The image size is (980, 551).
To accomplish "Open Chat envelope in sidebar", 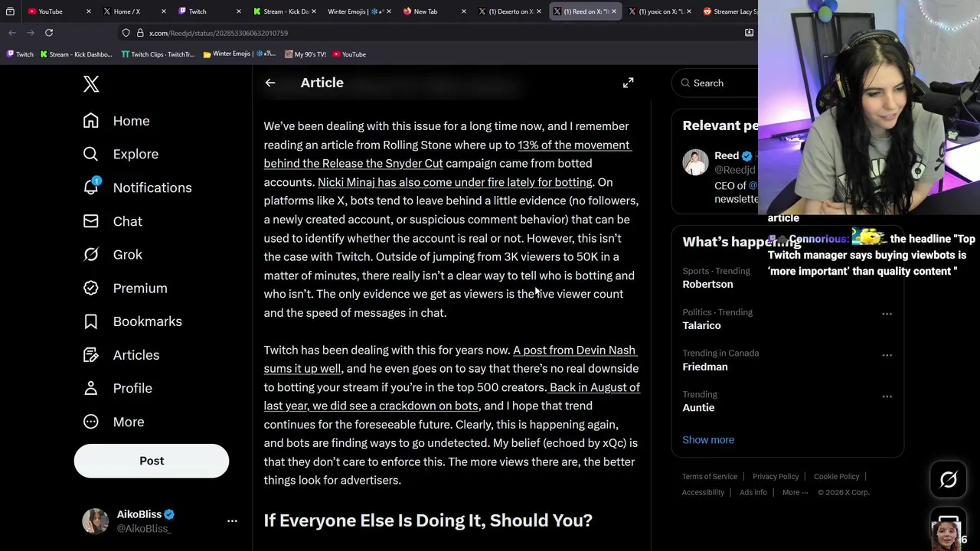I will [90, 221].
